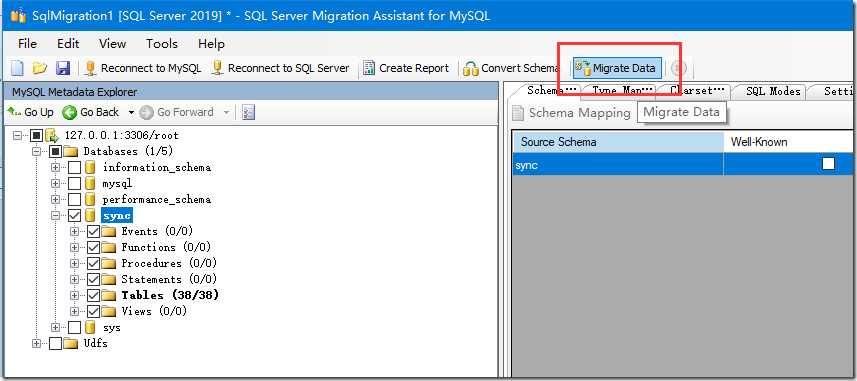This screenshot has height=381, width=857.
Task: Check the sys database checkbox
Action: click(x=75, y=327)
